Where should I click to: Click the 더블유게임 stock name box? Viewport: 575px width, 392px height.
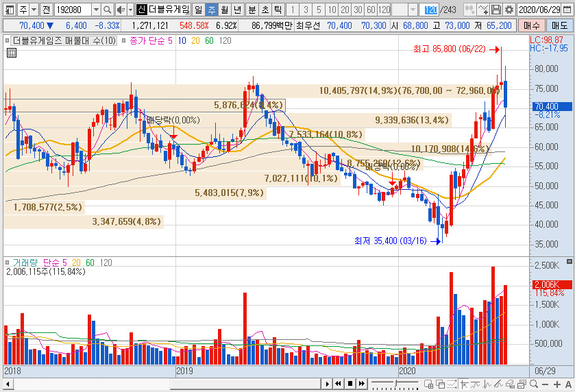169,10
